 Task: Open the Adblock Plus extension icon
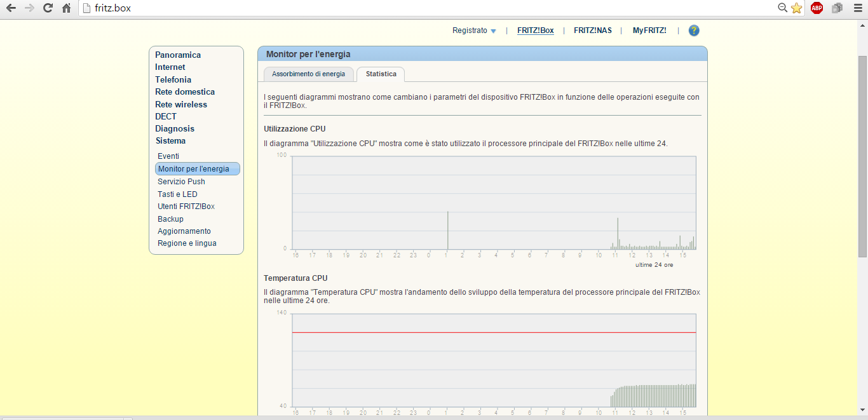[x=817, y=8]
